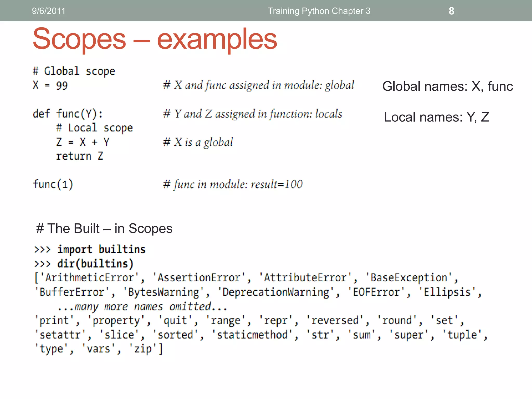The image size is (532, 399).
Task: Click the comment '# Global scope'
Action: 74,71
